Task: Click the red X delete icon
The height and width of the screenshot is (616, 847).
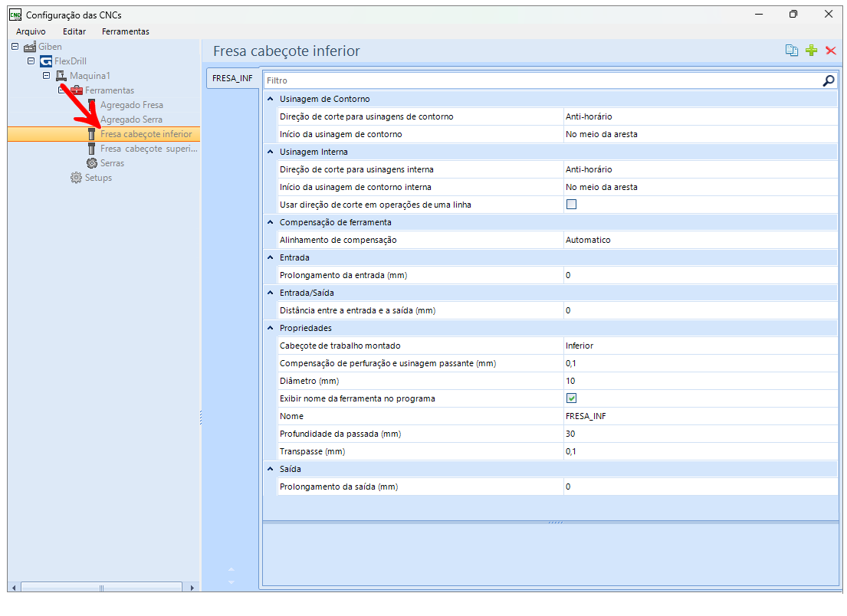Action: click(831, 51)
